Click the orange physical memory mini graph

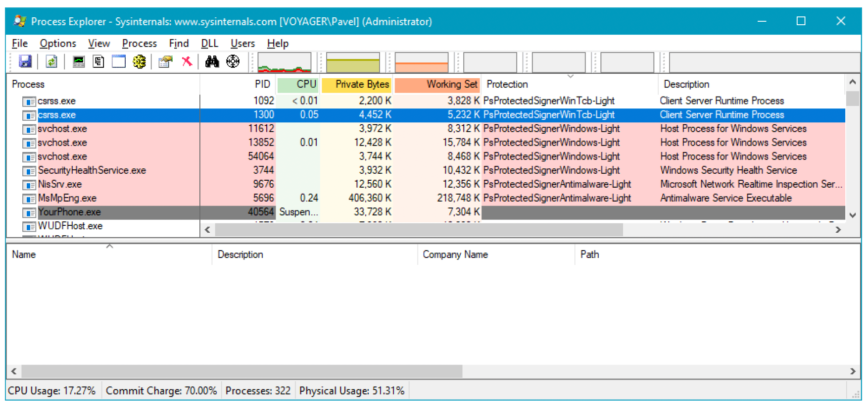pyautogui.click(x=422, y=63)
